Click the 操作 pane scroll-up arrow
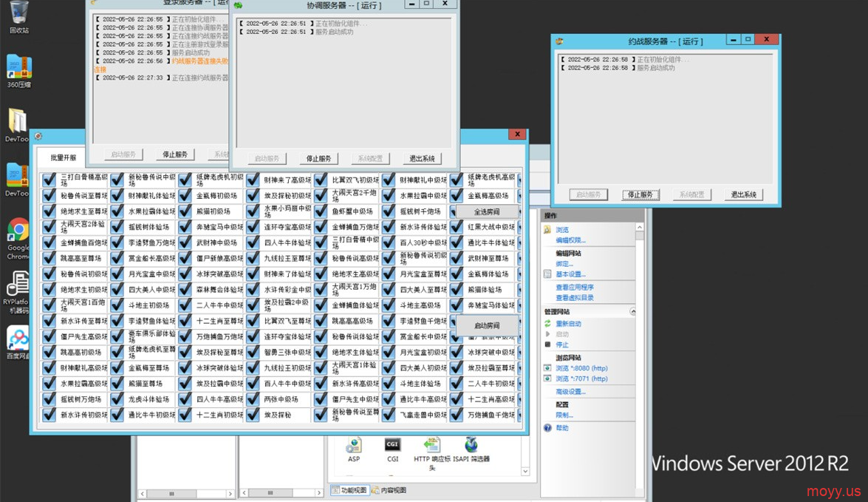Screen dimensions: 868x502 [640, 227]
